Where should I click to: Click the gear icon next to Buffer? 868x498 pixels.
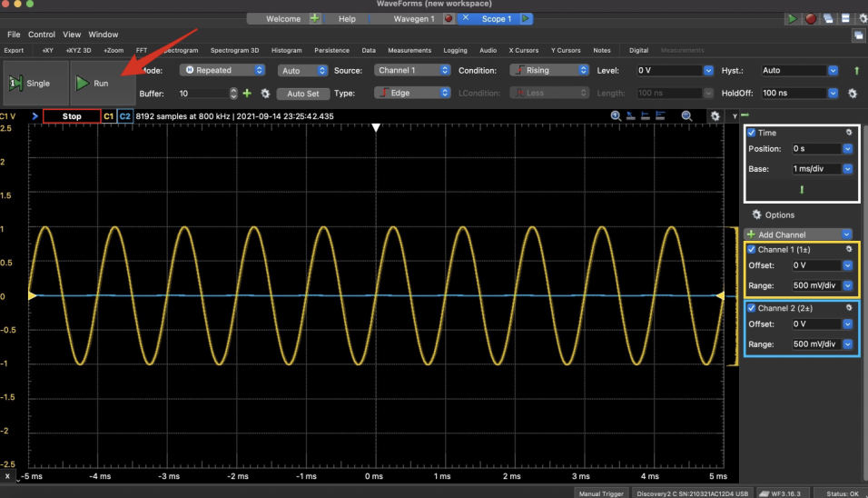coord(265,94)
